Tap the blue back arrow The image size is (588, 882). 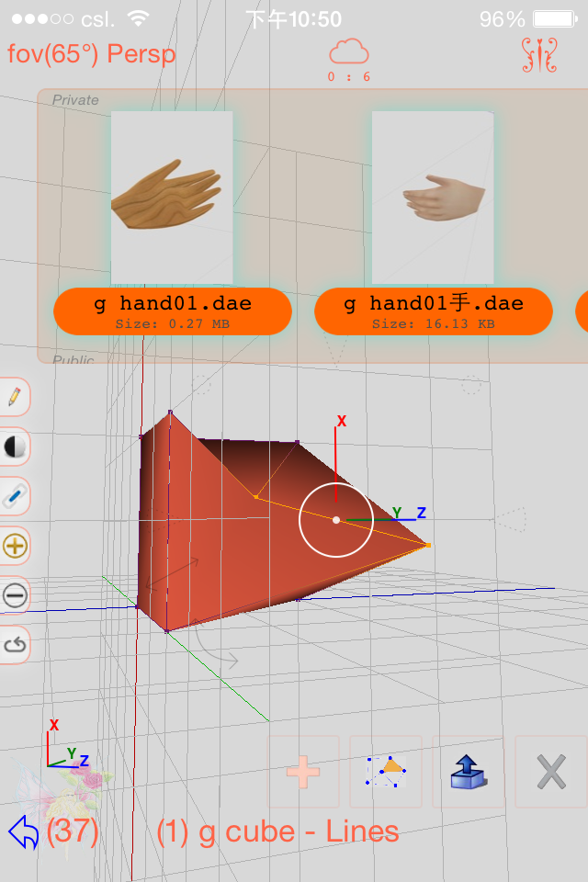[24, 832]
